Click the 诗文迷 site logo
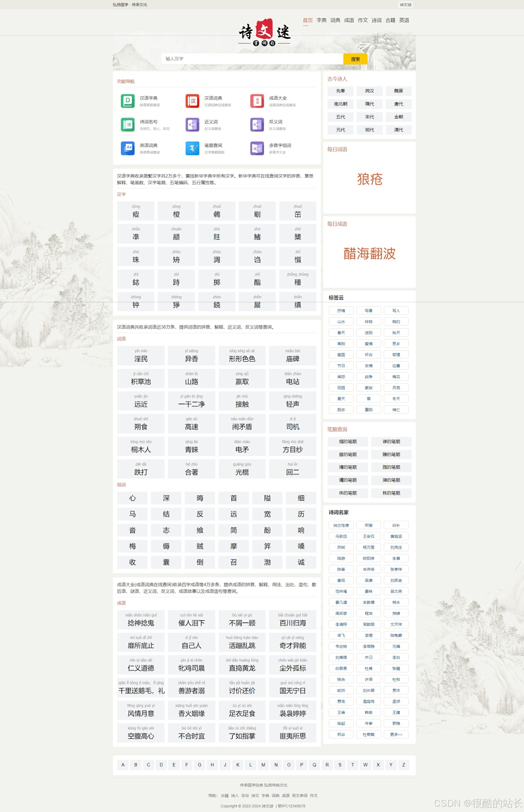This screenshot has width=524, height=812. [x=264, y=32]
